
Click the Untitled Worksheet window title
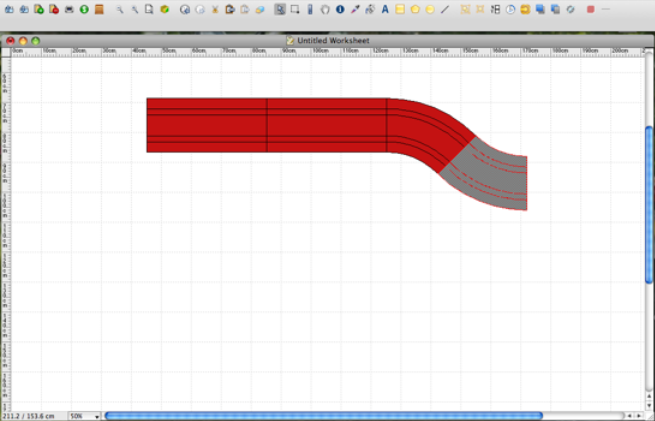[x=332, y=40]
